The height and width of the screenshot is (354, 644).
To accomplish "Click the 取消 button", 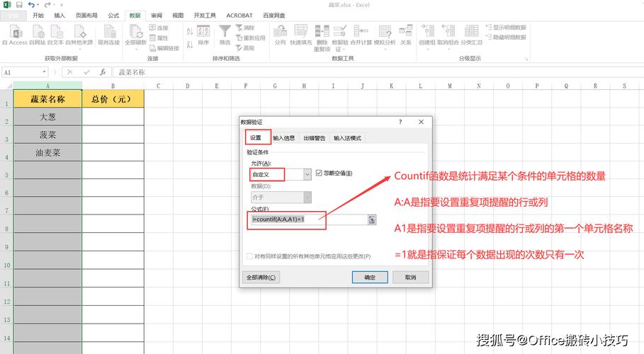I will [410, 278].
